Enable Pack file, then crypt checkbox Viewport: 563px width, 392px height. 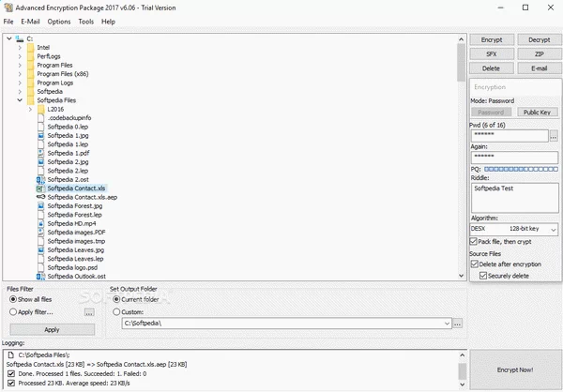473,242
